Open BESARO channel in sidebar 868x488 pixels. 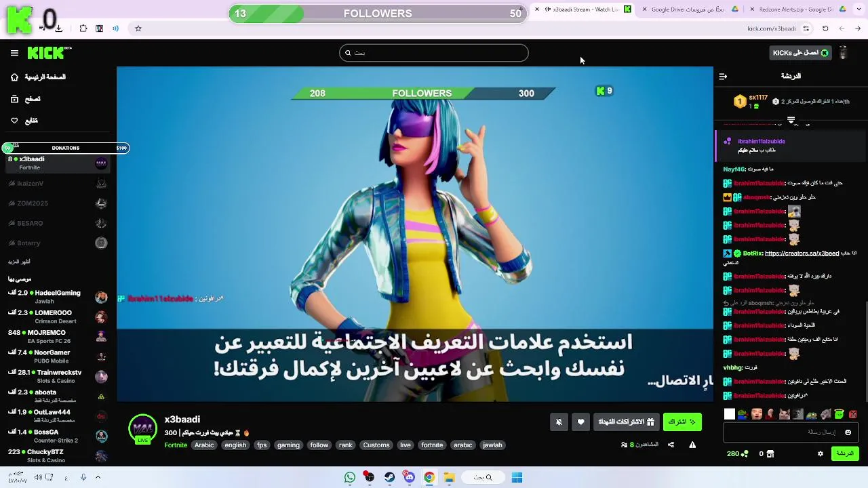coord(58,223)
